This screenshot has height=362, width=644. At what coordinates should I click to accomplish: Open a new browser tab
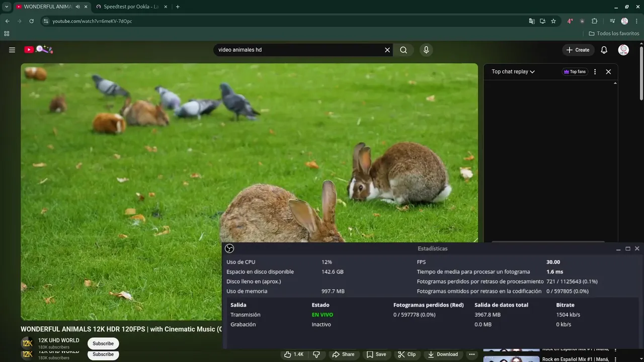point(178,7)
